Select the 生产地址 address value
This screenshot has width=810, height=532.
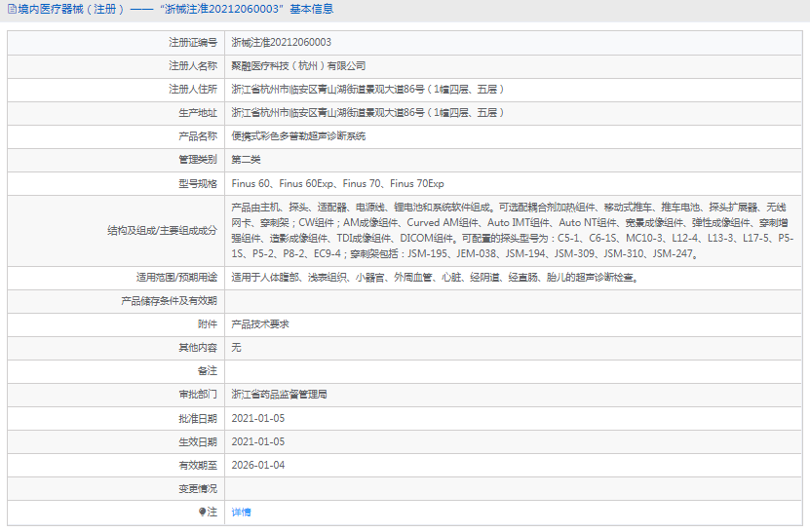367,113
